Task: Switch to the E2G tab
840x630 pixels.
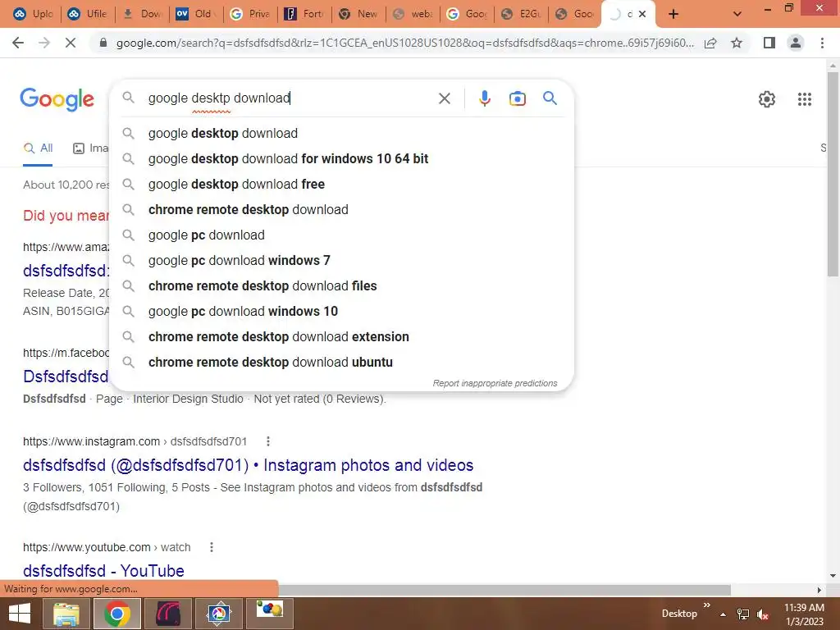Action: (520, 14)
